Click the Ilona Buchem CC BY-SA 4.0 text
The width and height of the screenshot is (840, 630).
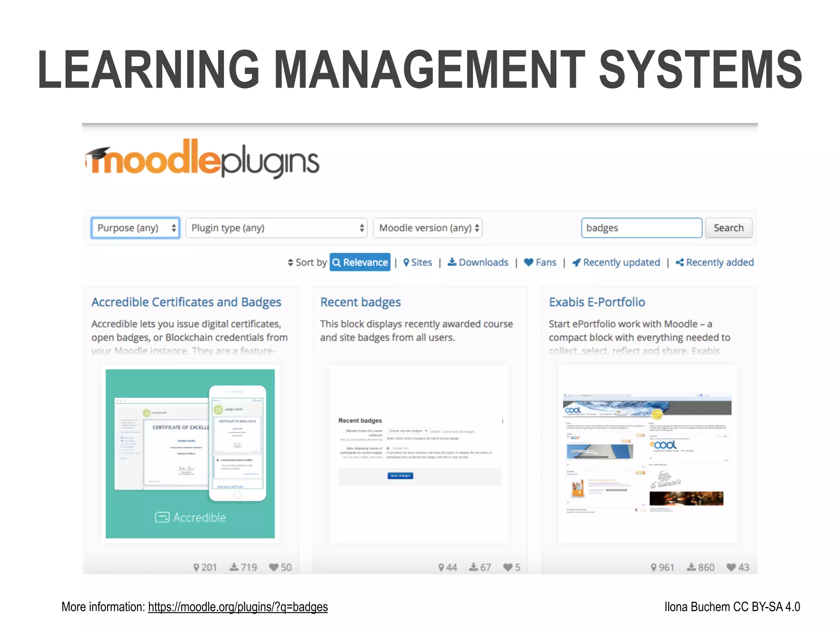[x=732, y=607]
